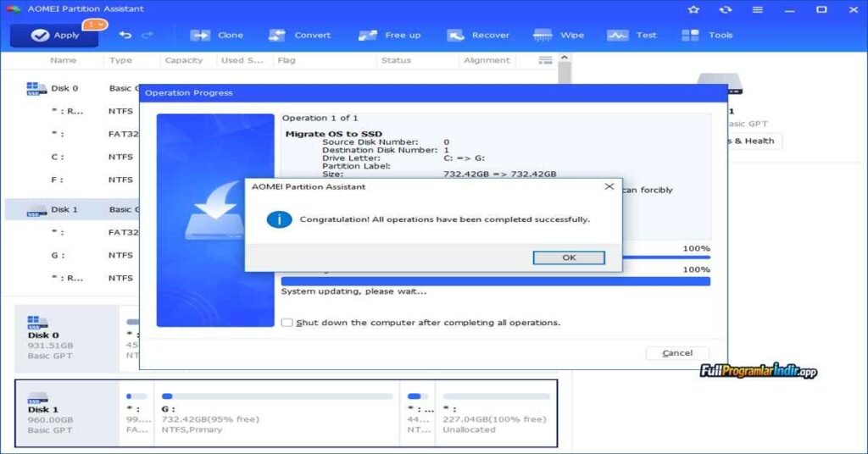Sort by the Type column header
This screenshot has height=454, width=868.
(x=120, y=60)
